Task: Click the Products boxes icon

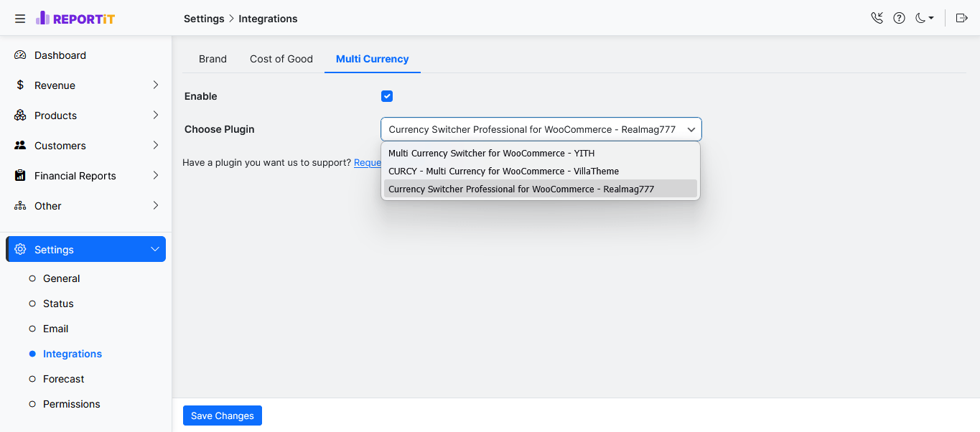Action: pyautogui.click(x=20, y=116)
